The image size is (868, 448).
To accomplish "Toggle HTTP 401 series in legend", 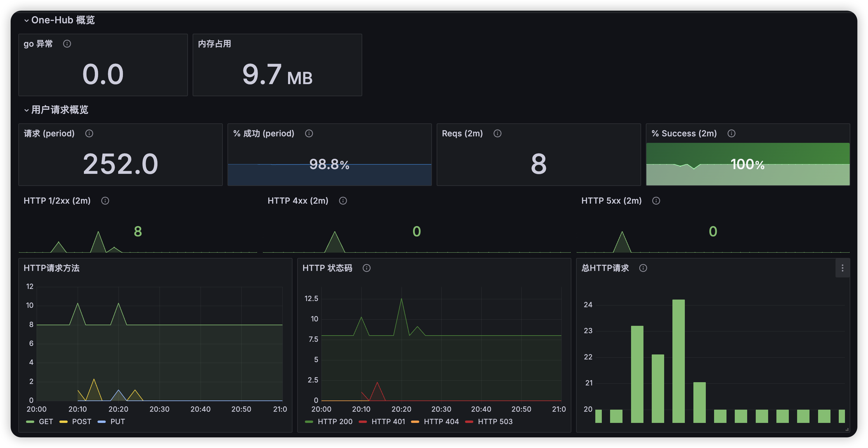I will [388, 421].
